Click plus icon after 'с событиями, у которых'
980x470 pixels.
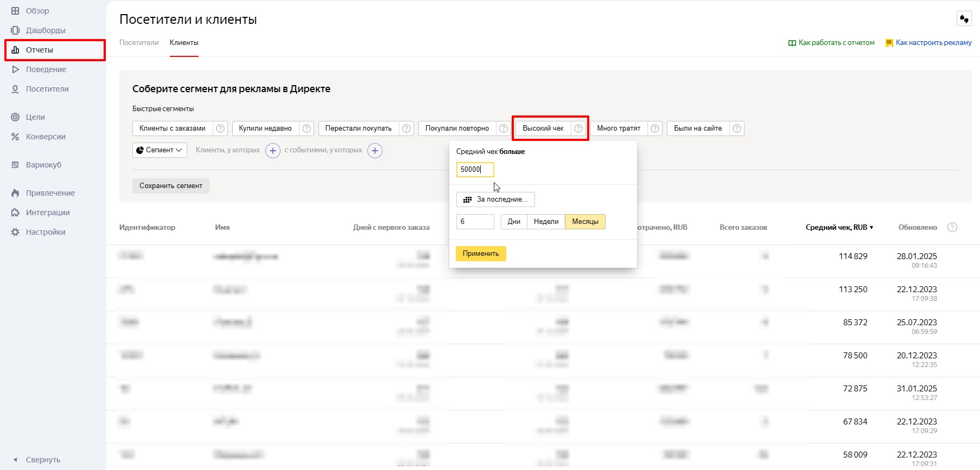[x=375, y=151]
